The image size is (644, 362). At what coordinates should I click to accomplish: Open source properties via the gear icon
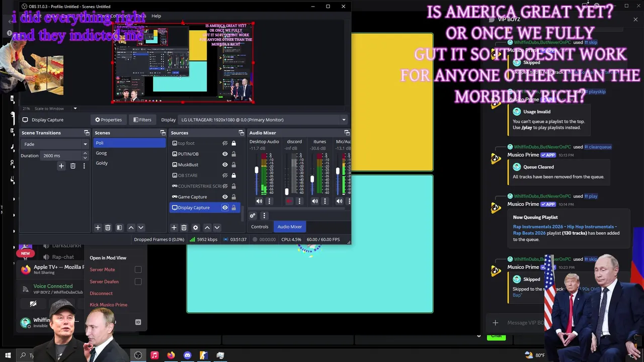pyautogui.click(x=196, y=228)
